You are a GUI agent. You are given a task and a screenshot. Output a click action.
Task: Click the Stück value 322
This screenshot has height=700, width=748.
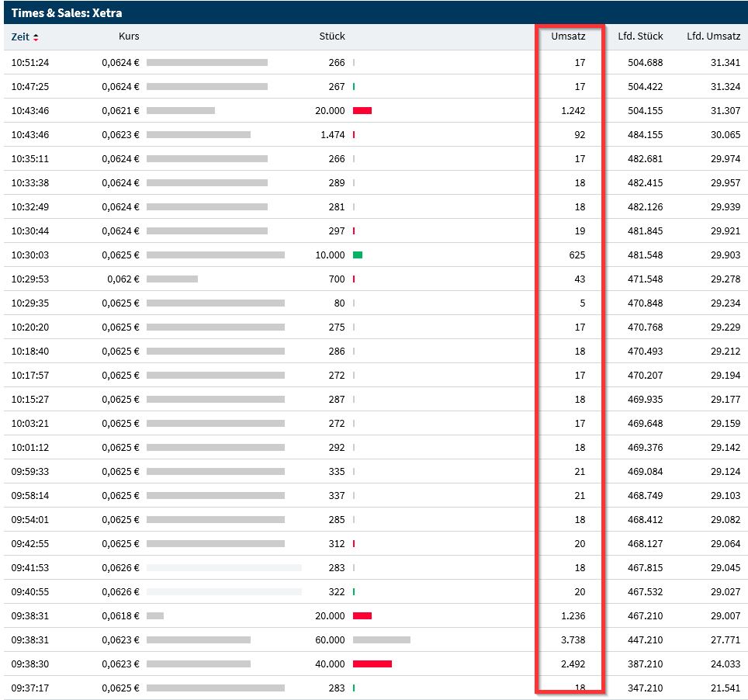click(336, 591)
